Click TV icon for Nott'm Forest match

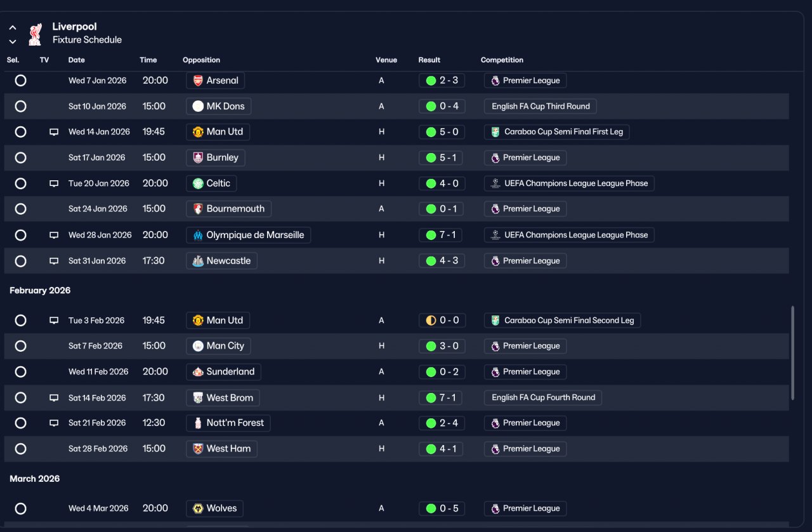click(54, 423)
